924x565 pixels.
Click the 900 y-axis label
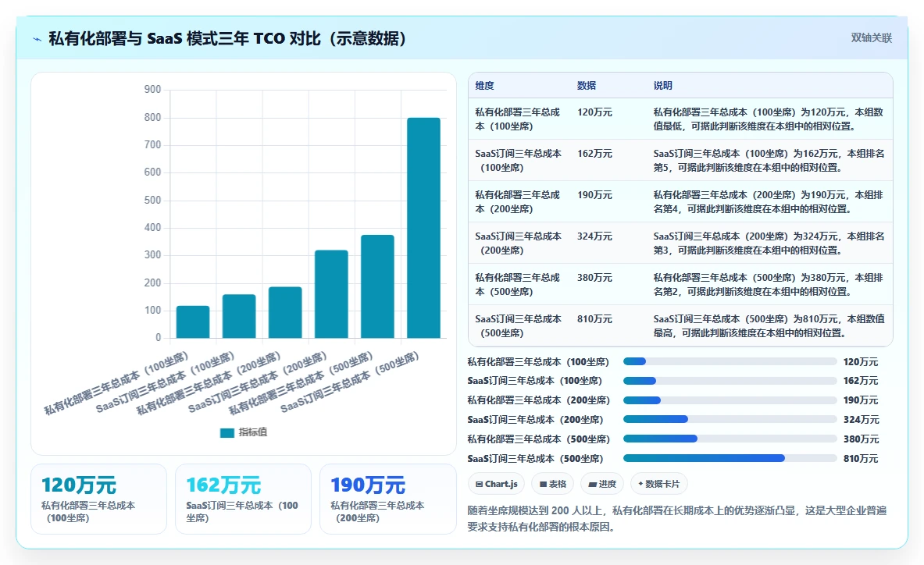152,90
